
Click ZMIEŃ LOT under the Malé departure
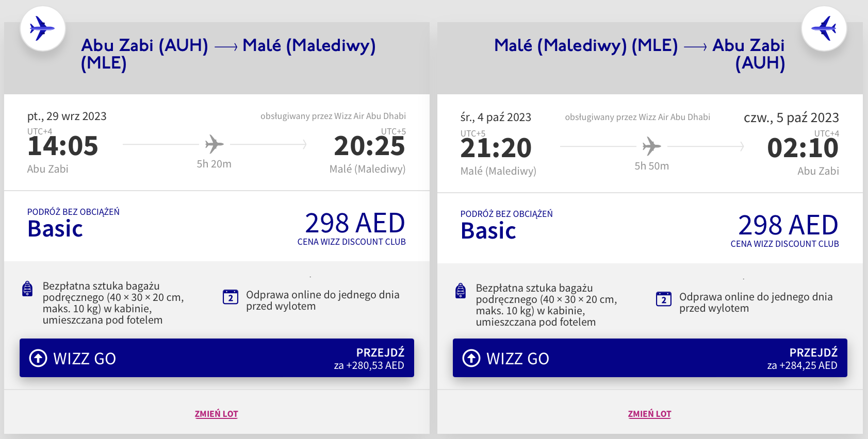(649, 414)
